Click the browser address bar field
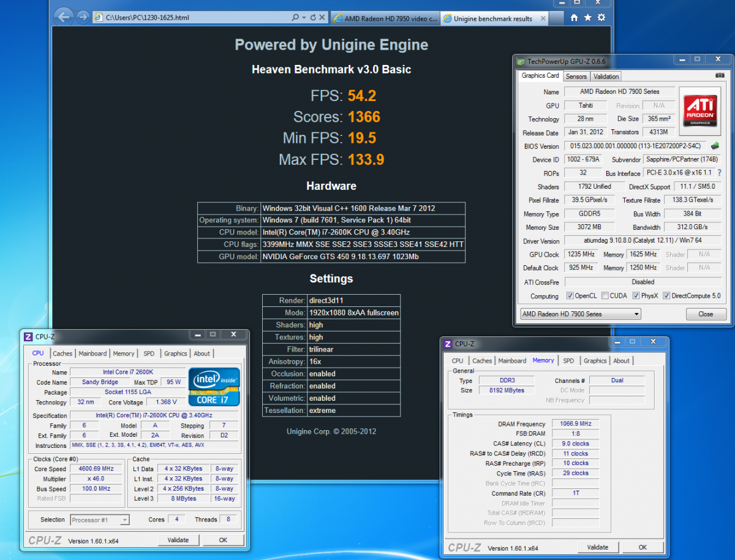This screenshot has height=560, width=735. (x=196, y=18)
